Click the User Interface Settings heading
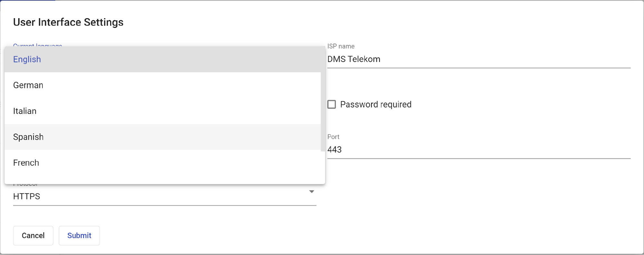Screen dimensions: 644x255 click(x=68, y=22)
